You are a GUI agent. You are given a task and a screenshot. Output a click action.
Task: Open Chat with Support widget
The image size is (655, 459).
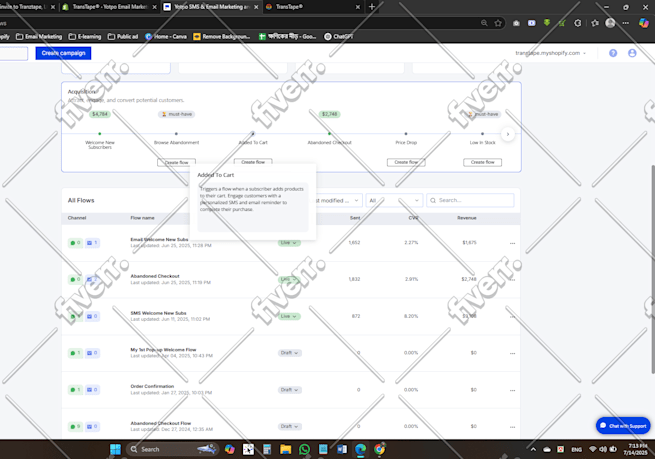[x=623, y=426]
